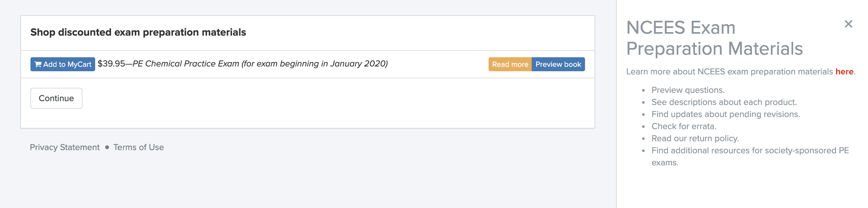
Task: Open the Terms of Use link
Action: click(139, 147)
